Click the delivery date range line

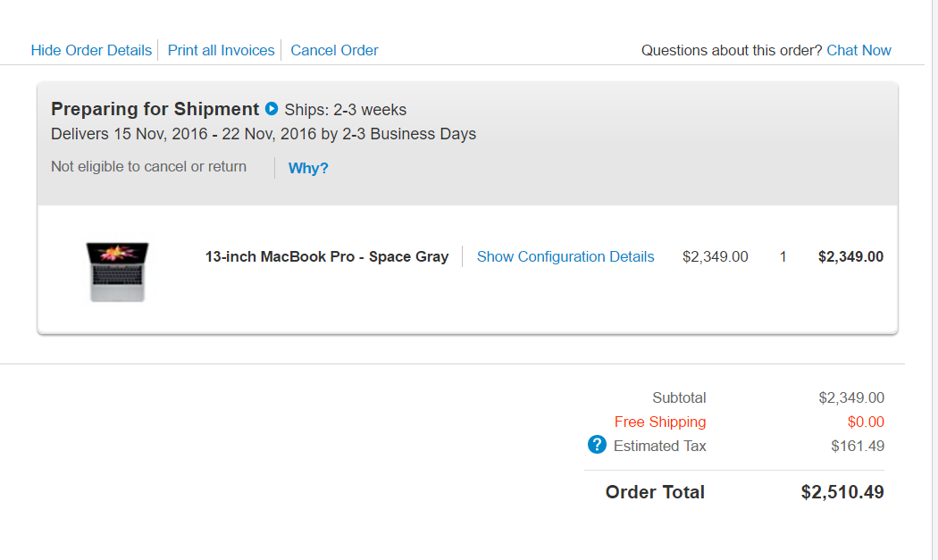[x=264, y=134]
